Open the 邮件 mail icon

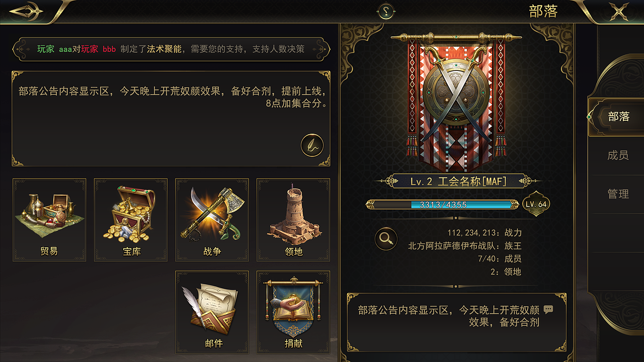(212, 312)
